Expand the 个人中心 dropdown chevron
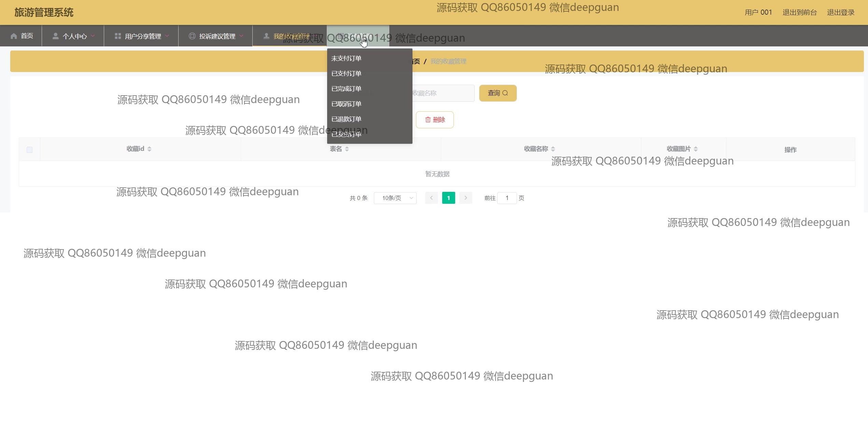This screenshot has height=428, width=868. coord(93,36)
